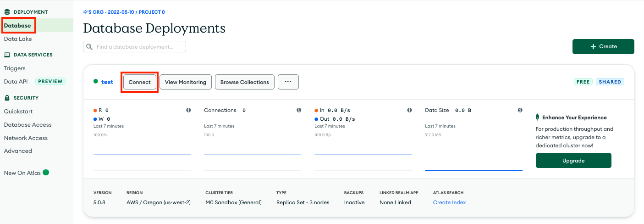
Task: Click the Database Deployments heading
Action: point(154,28)
